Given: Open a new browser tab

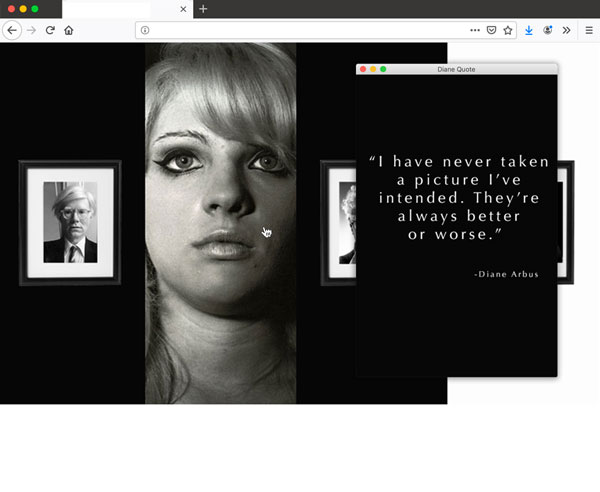Looking at the screenshot, I should [x=203, y=9].
